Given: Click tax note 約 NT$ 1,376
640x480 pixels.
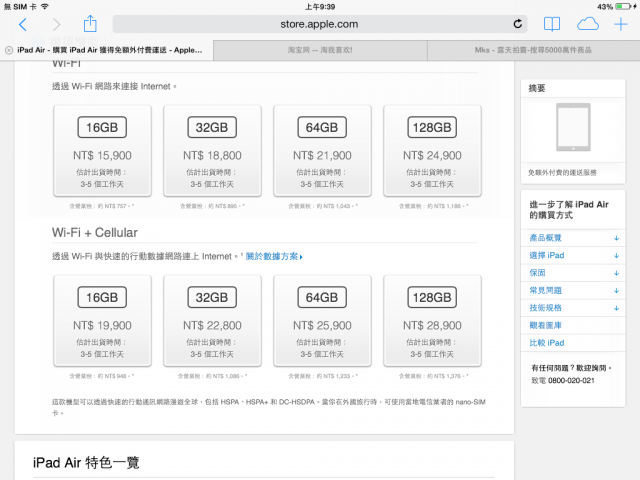Looking at the screenshot, I should pos(433,376).
